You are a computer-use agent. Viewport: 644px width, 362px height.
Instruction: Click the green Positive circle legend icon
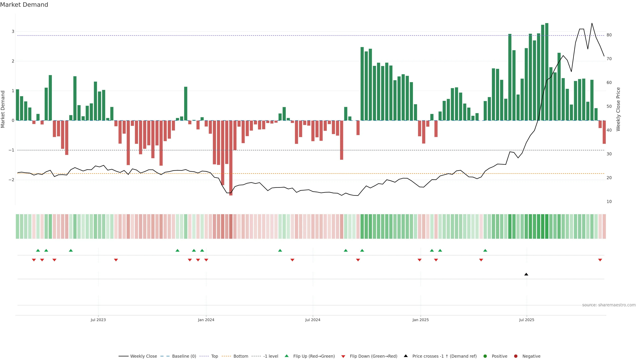pos(485,356)
